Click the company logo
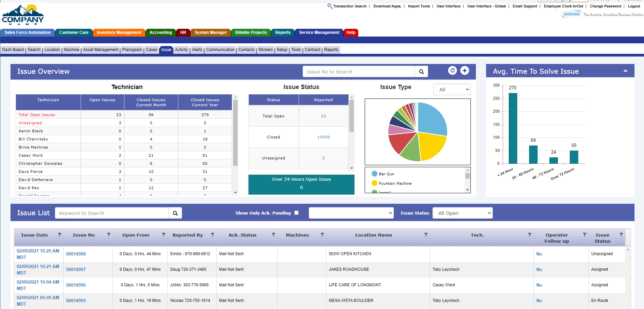The width and height of the screenshot is (644, 309). [x=23, y=15]
